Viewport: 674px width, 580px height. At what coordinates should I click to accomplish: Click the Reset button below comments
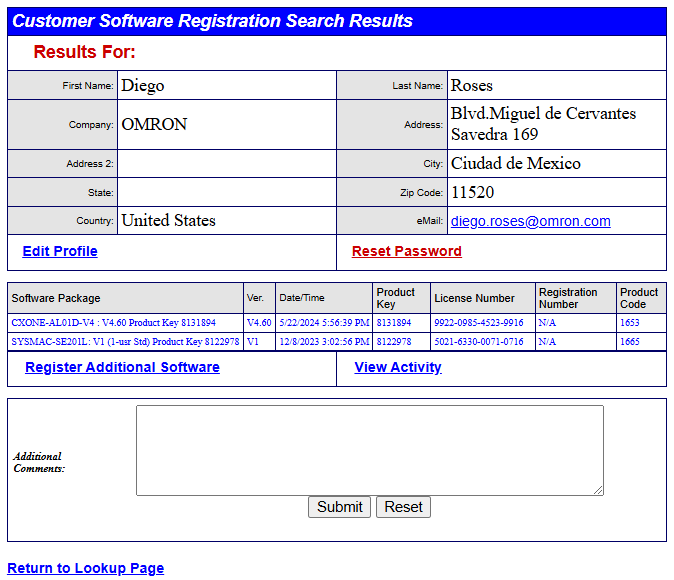click(x=403, y=507)
